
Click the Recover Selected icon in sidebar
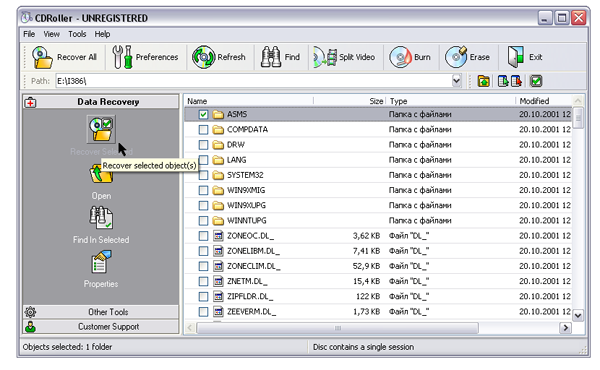(101, 129)
